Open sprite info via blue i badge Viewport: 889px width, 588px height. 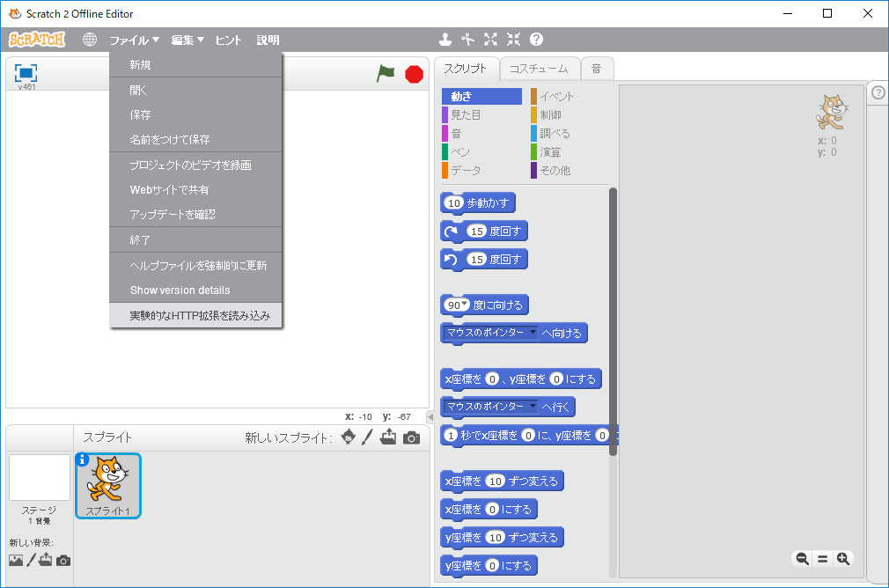pyautogui.click(x=83, y=459)
